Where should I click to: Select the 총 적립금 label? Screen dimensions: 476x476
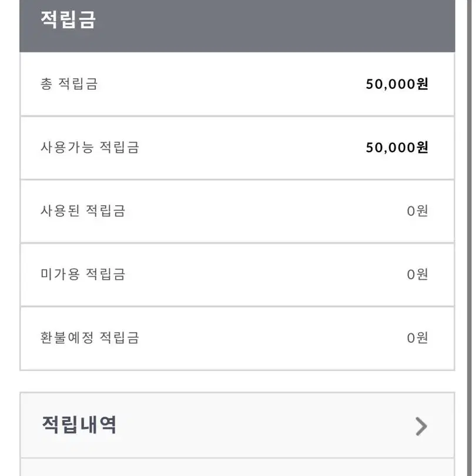pos(69,84)
